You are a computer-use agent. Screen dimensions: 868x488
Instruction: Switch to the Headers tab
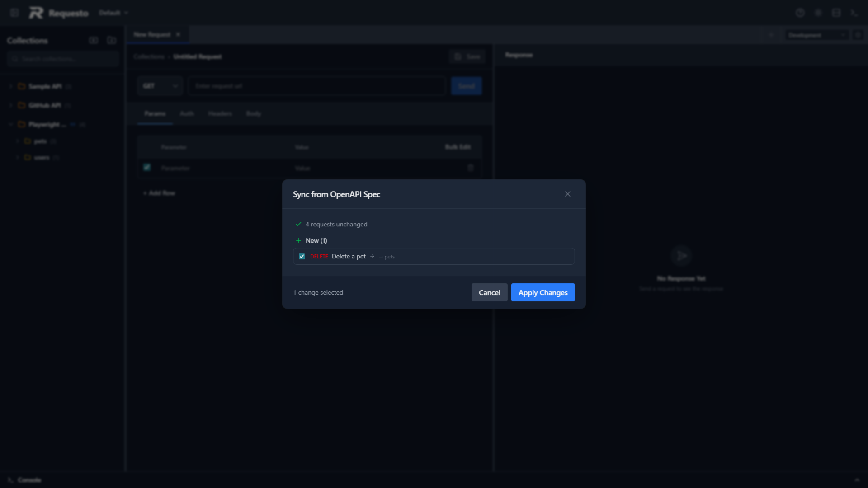[x=220, y=113]
